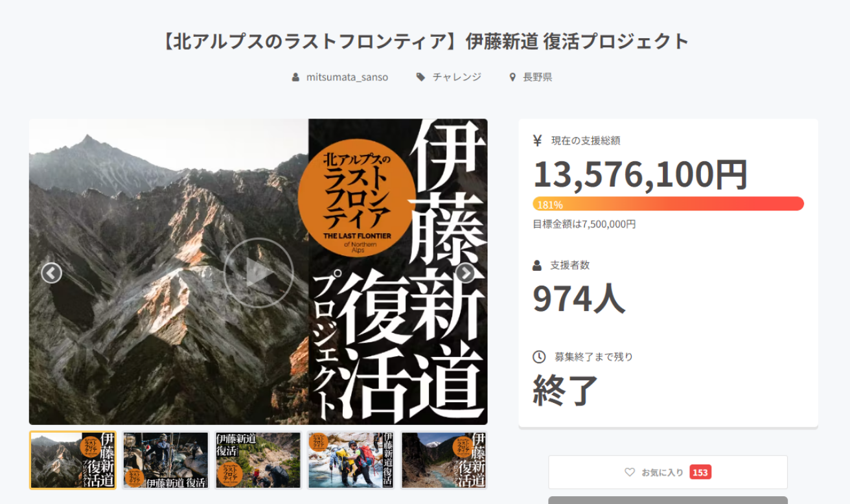
Task: Click the supporter person icon by 支援者数
Action: tap(537, 265)
